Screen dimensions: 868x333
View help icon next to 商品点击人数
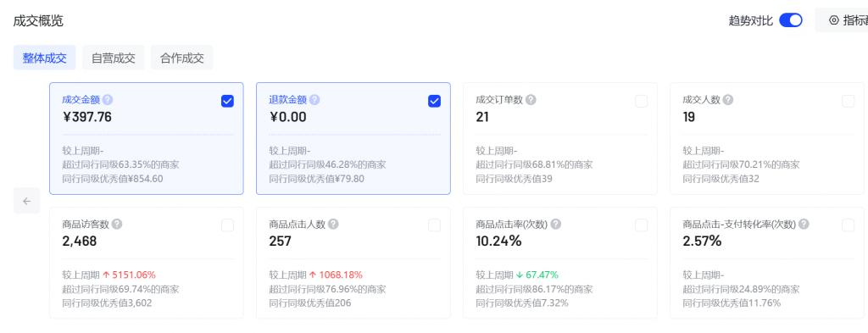tap(333, 224)
